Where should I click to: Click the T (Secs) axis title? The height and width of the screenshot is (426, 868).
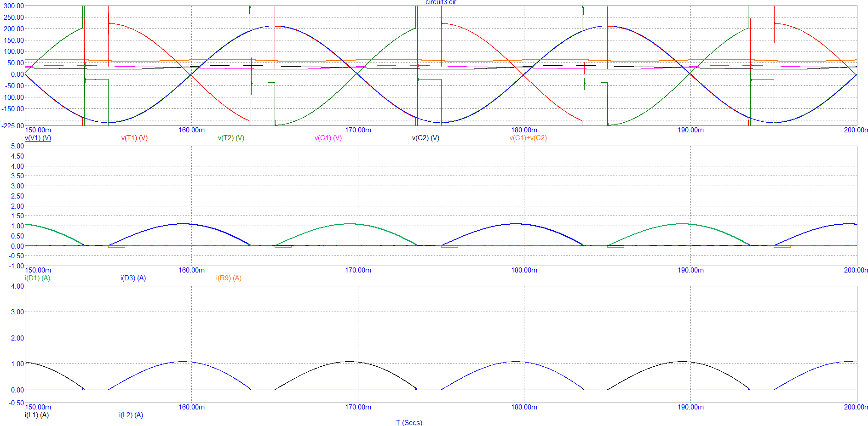click(x=409, y=423)
